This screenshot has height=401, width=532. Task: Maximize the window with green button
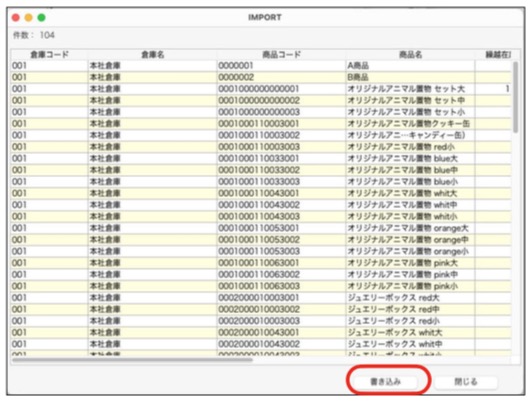[41, 18]
